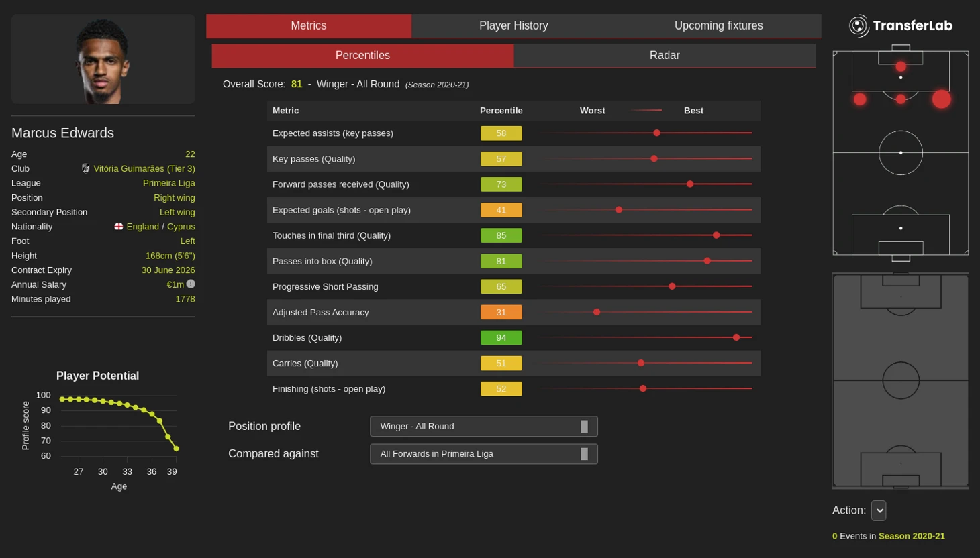Click the Dribbles (Quality) slider marker
The height and width of the screenshot is (558, 980).
(x=736, y=337)
